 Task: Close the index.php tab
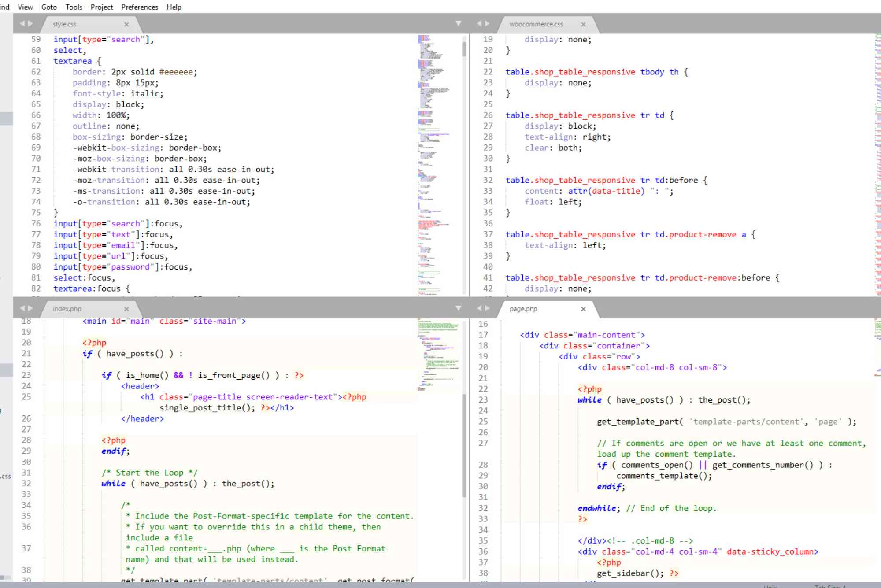[126, 309]
